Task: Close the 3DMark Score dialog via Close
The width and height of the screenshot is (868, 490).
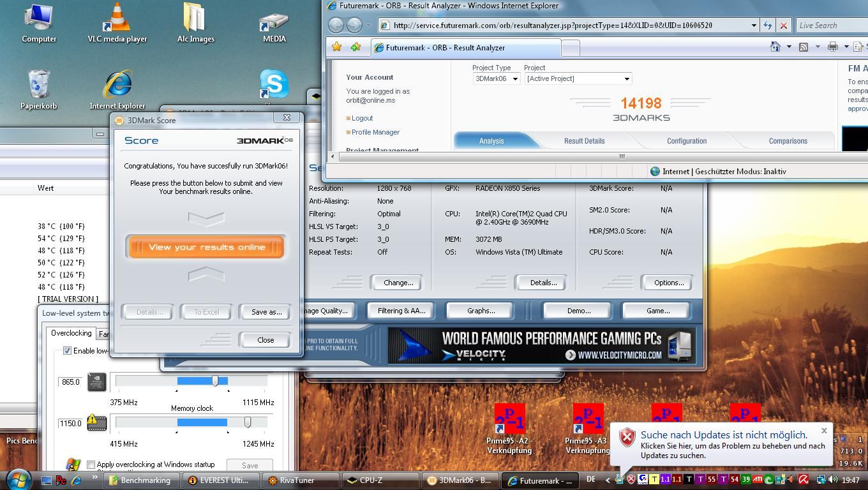Action: tap(266, 340)
